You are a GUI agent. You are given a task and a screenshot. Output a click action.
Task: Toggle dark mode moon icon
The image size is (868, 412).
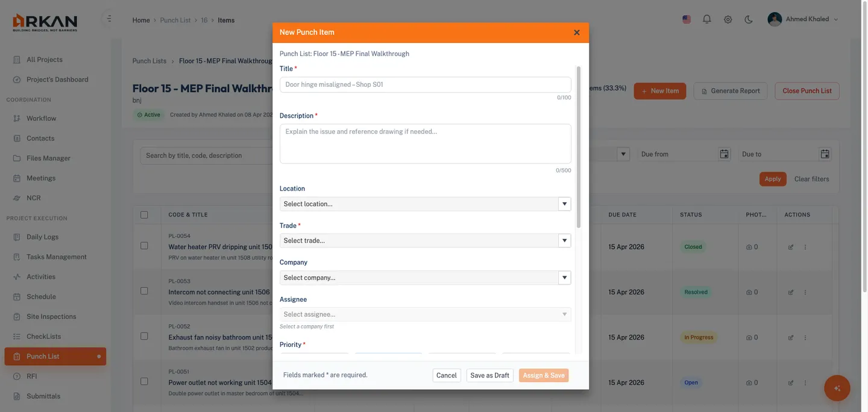(749, 19)
